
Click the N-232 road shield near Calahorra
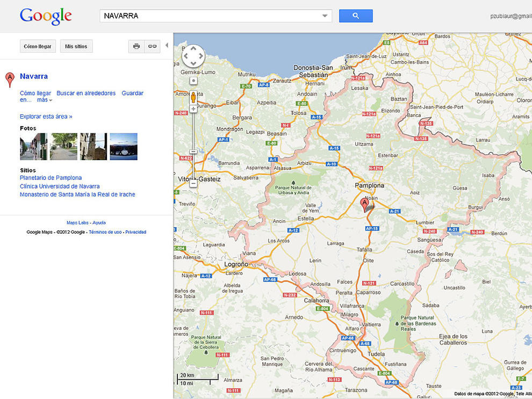pos(290,295)
